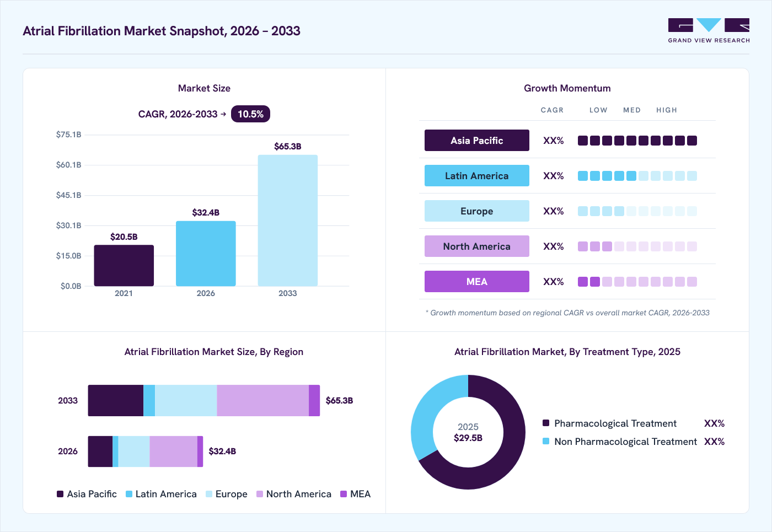Click Latin America legend swatch in region chart

pyautogui.click(x=129, y=494)
